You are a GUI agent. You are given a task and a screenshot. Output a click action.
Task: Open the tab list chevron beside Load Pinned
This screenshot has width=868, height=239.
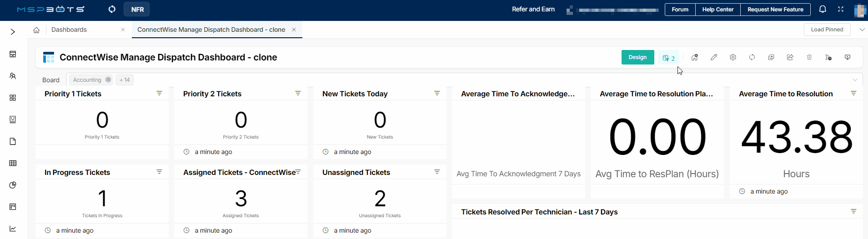click(862, 30)
